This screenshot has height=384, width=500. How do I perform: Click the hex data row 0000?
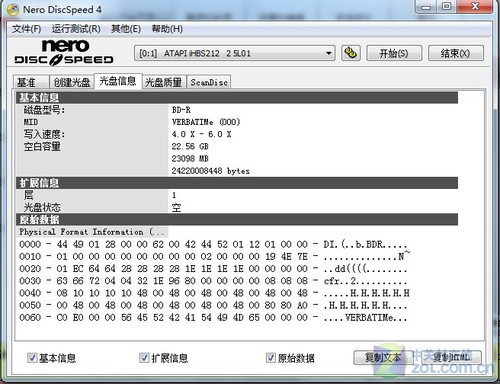click(x=213, y=244)
